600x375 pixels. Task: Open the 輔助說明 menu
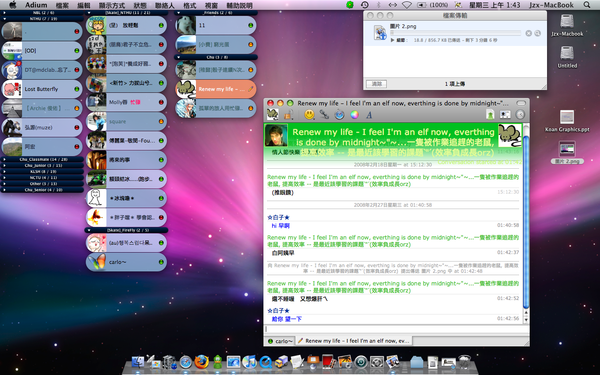pos(240,5)
